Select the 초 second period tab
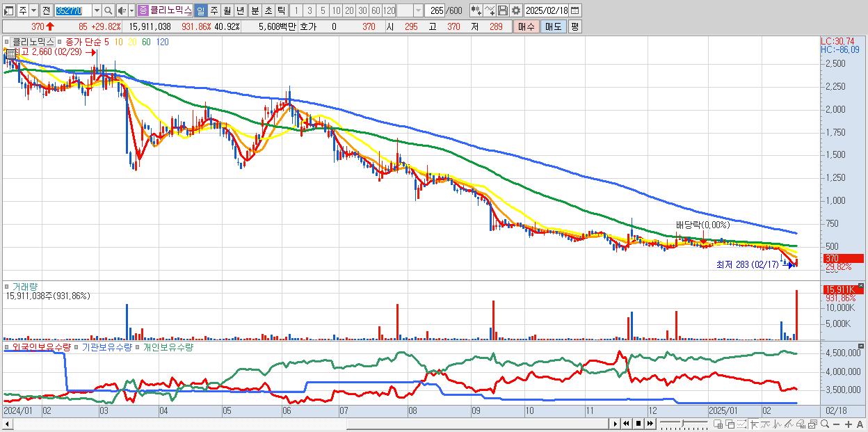 [268, 10]
